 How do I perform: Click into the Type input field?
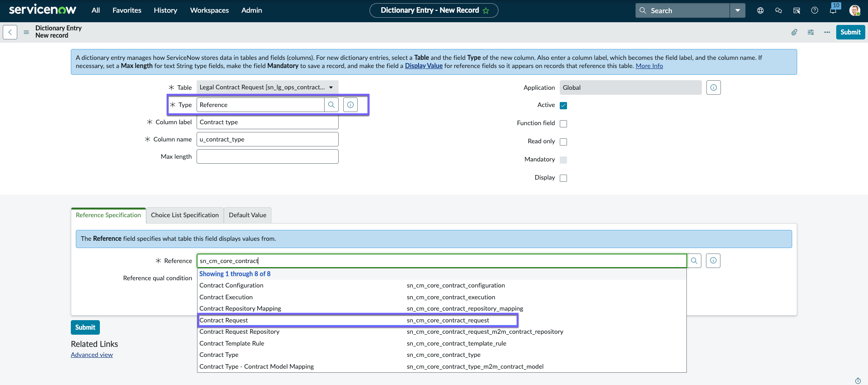pyautogui.click(x=261, y=105)
